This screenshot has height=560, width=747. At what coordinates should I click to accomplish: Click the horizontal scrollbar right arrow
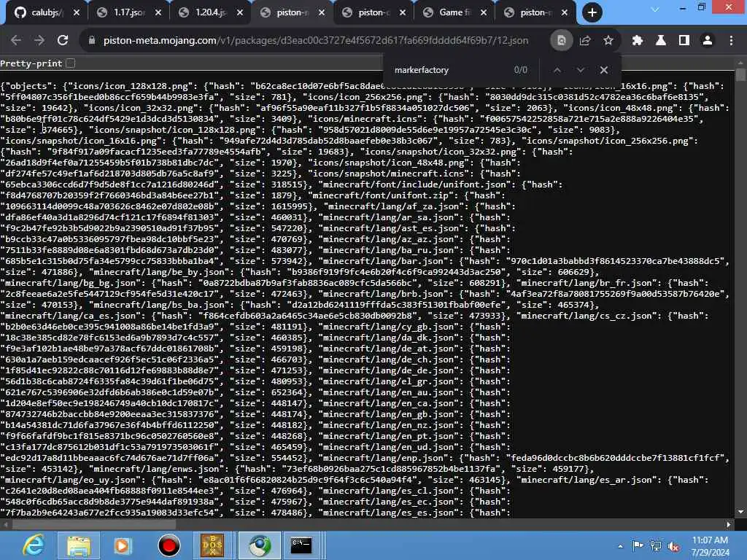coord(729,525)
